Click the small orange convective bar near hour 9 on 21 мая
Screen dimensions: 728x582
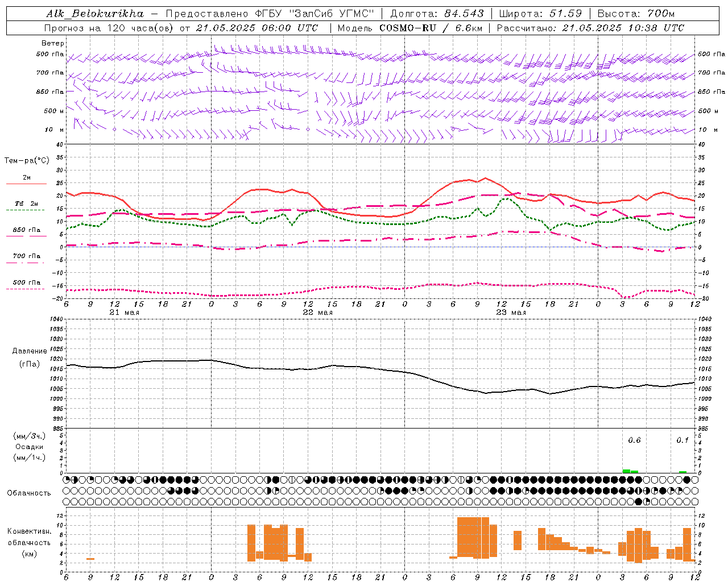90,559
